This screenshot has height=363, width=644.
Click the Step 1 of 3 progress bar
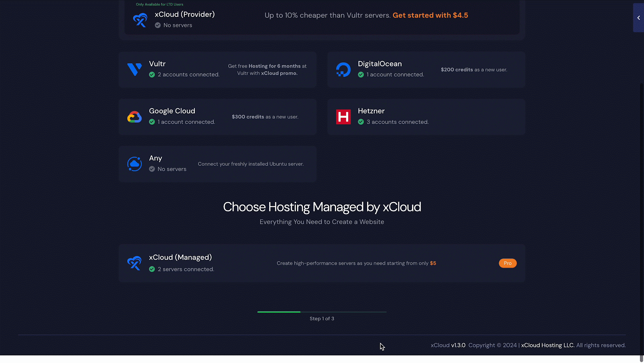coord(322,312)
